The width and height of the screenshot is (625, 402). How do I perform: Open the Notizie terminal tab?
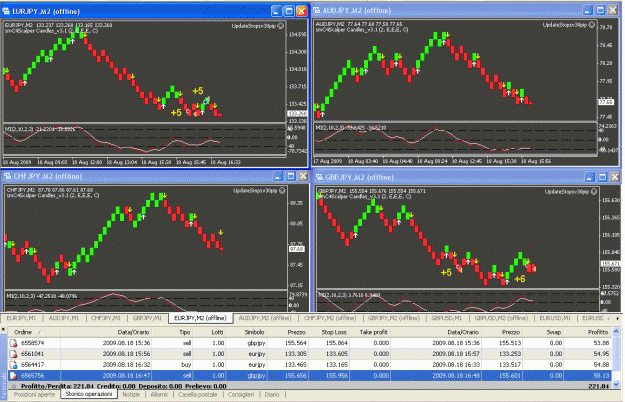(131, 394)
